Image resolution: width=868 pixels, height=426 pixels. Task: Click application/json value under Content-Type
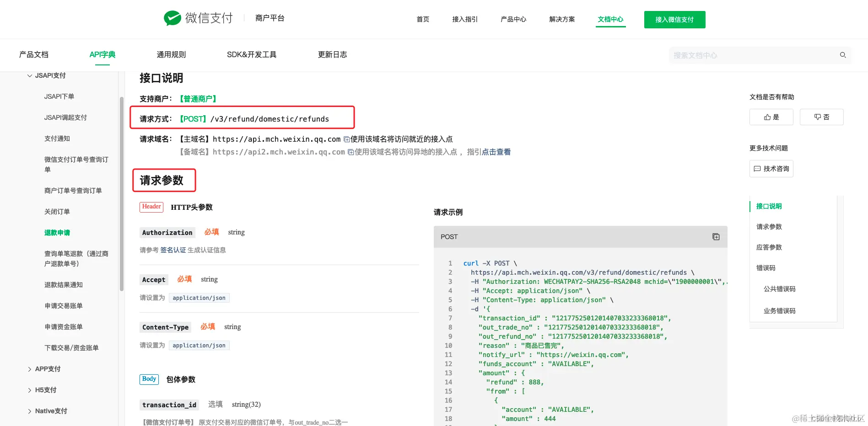pos(199,346)
